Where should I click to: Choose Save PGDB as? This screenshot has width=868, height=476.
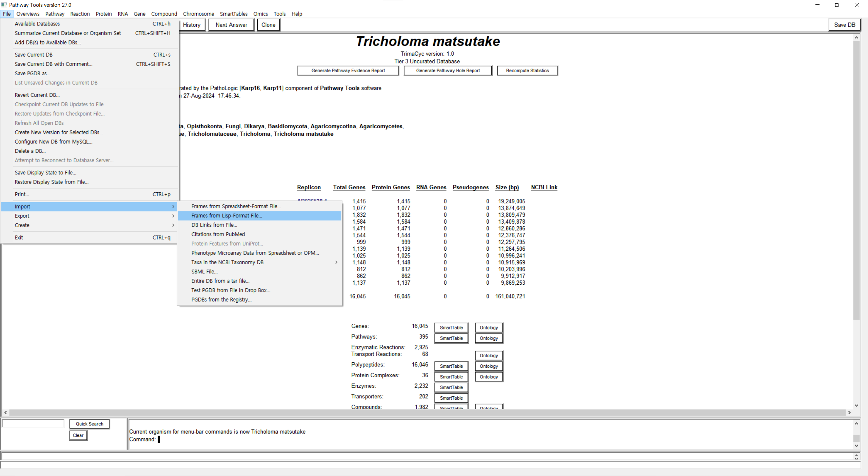(x=90, y=73)
